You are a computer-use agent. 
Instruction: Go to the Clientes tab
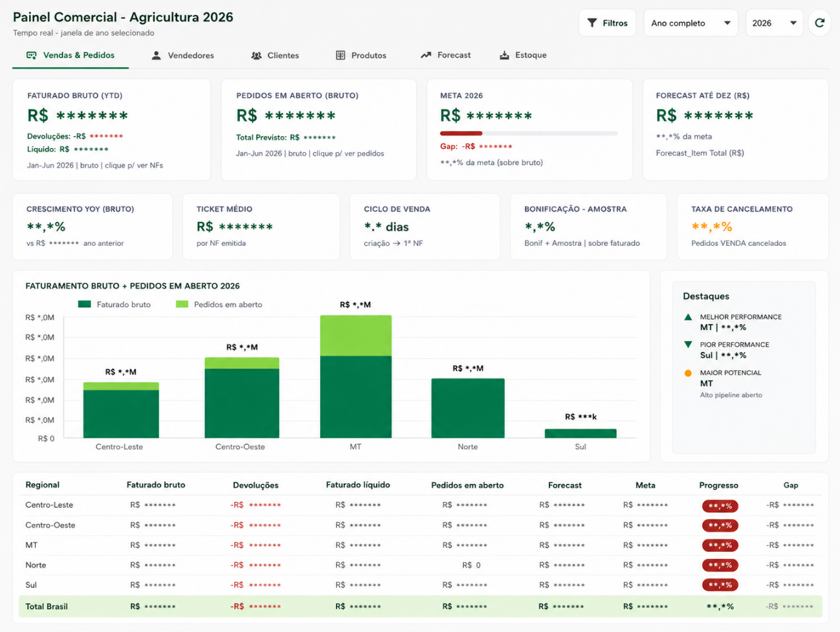pos(275,55)
